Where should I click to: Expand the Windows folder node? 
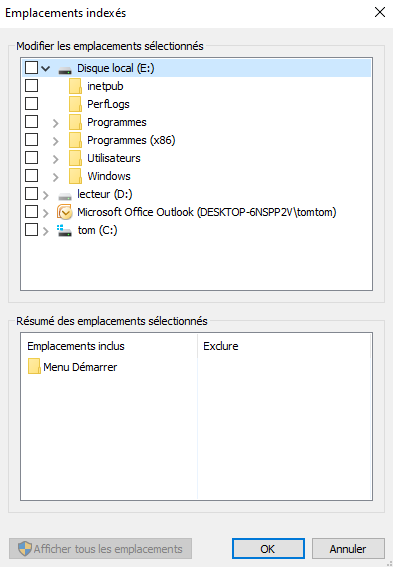pyautogui.click(x=55, y=177)
